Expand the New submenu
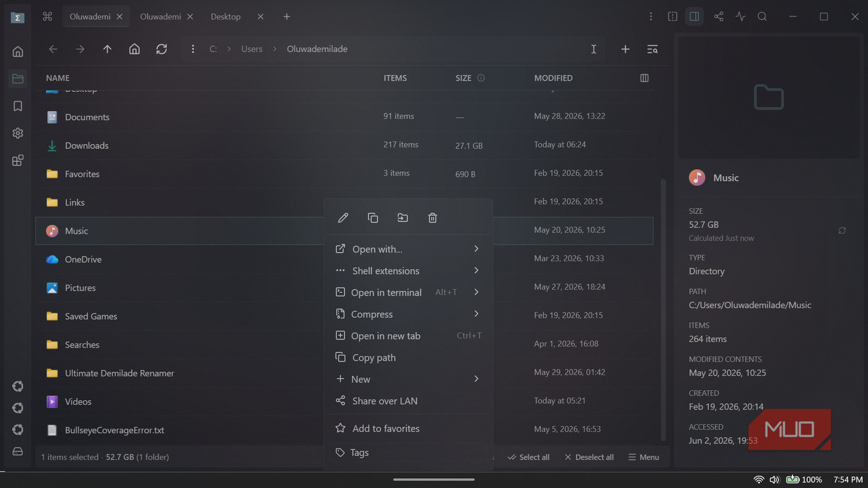Image resolution: width=868 pixels, height=488 pixels. (x=409, y=379)
